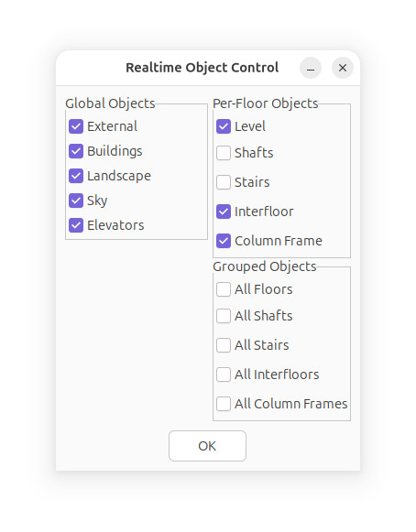The image size is (416, 532).
Task: Click the Global Objects group label
Action: point(110,103)
